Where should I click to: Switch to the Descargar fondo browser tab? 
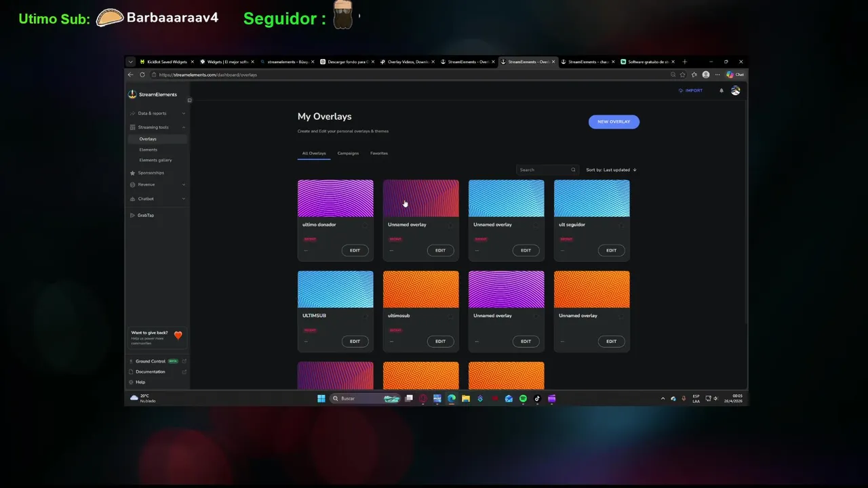347,62
